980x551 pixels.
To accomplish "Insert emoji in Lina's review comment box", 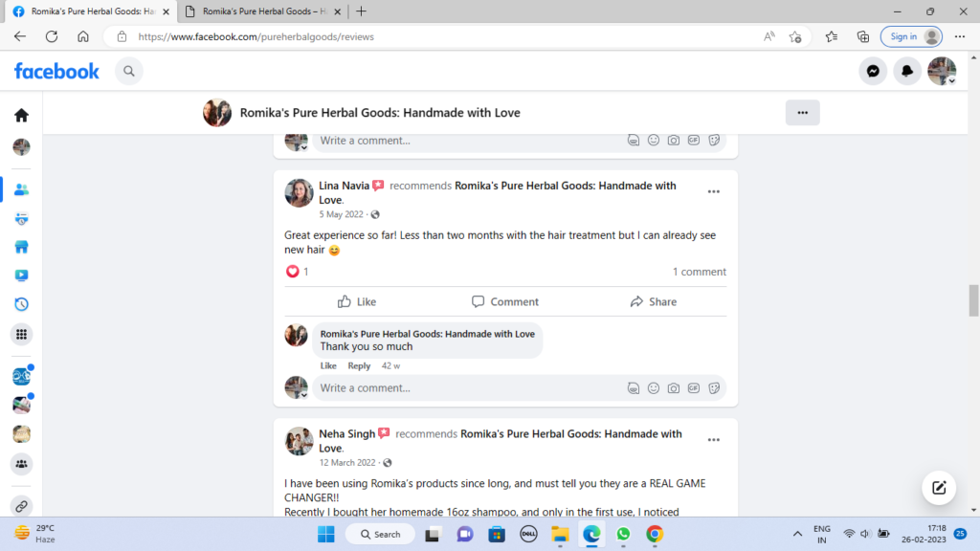I will 653,388.
